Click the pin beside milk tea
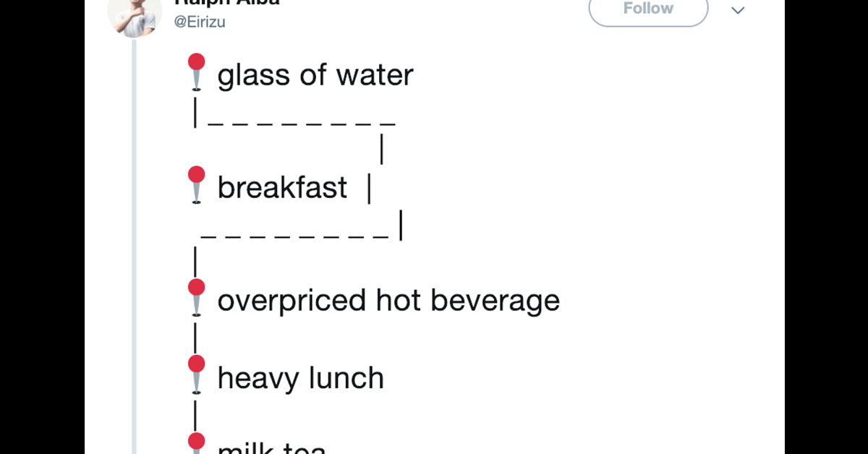 (x=196, y=442)
